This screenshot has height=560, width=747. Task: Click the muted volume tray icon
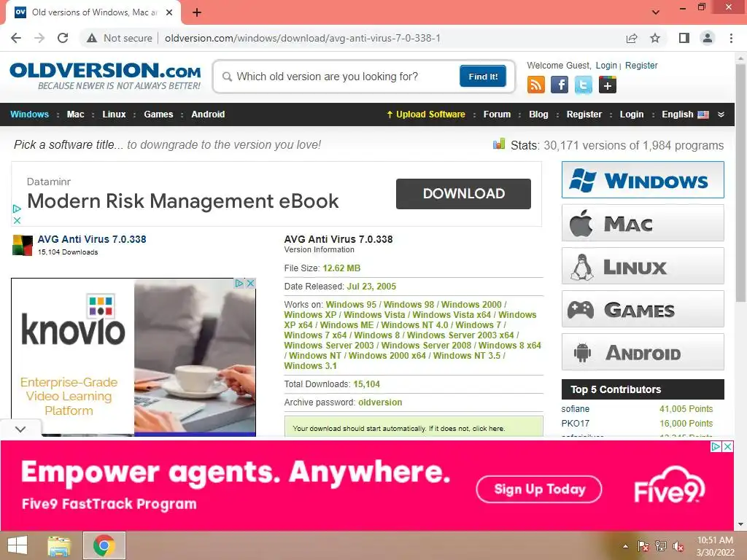(x=678, y=546)
